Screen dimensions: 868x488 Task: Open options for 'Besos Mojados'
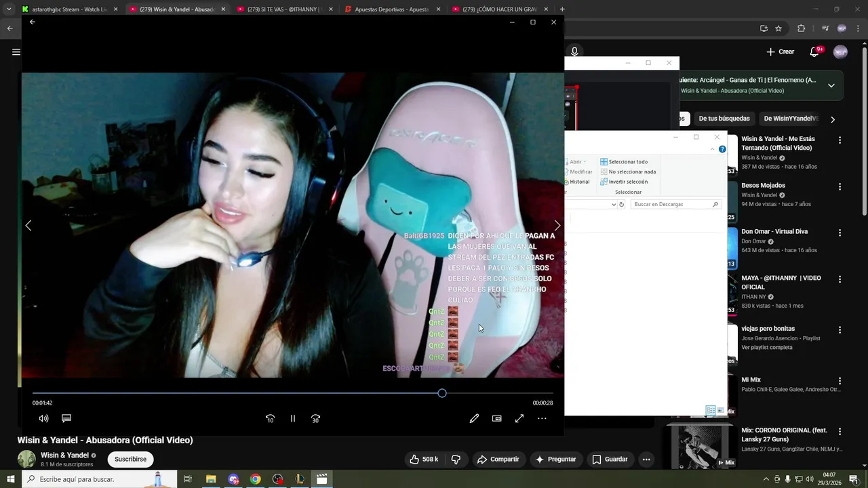840,186
